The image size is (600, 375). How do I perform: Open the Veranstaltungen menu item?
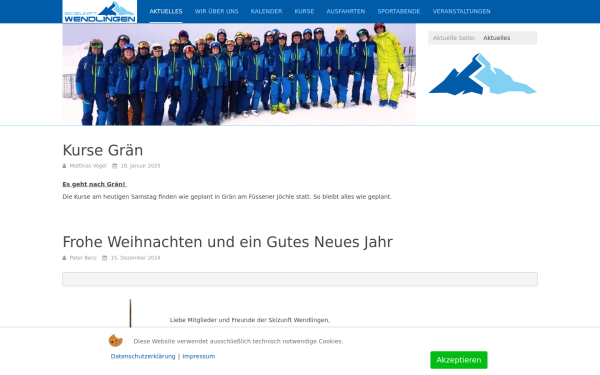coord(461,11)
